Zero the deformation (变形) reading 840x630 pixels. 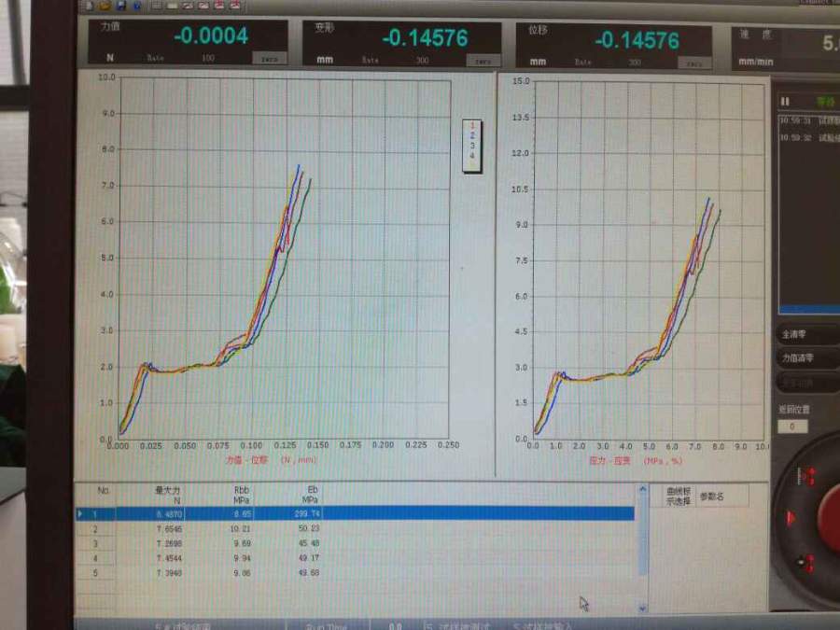pyautogui.click(x=483, y=61)
